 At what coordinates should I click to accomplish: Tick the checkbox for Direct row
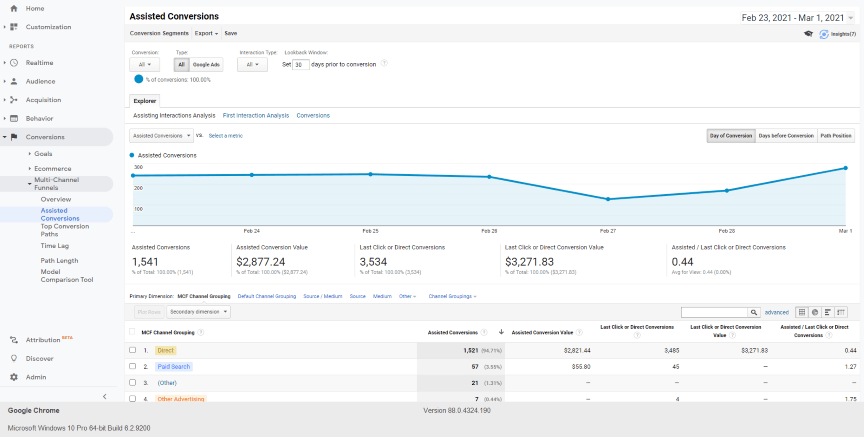[x=132, y=350]
